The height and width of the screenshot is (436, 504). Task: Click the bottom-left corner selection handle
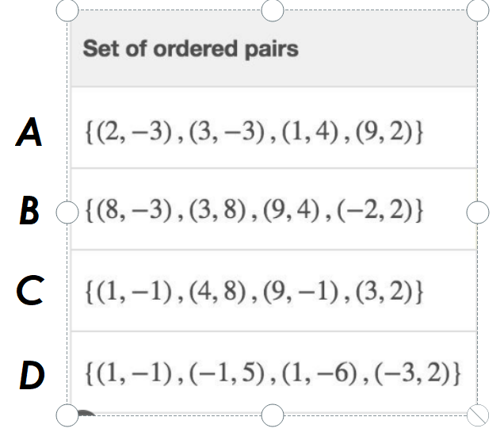[68, 413]
